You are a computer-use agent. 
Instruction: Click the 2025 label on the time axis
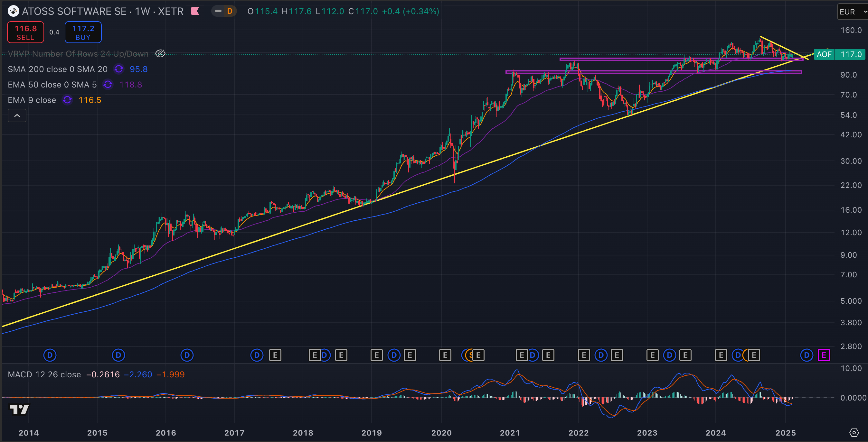(x=786, y=433)
